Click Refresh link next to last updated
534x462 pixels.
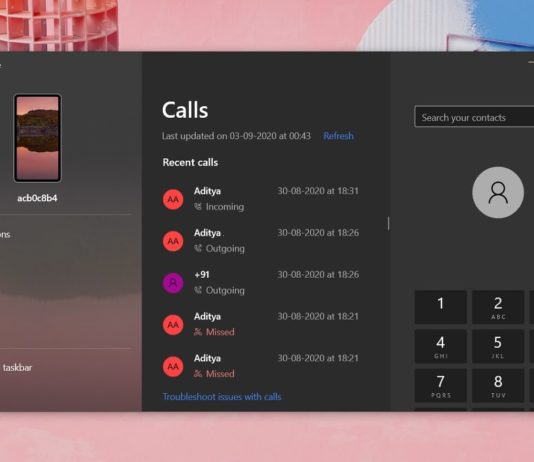pos(338,136)
